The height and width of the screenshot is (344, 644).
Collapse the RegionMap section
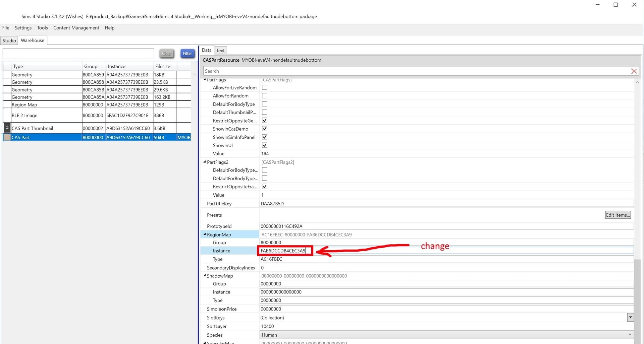[x=205, y=234]
